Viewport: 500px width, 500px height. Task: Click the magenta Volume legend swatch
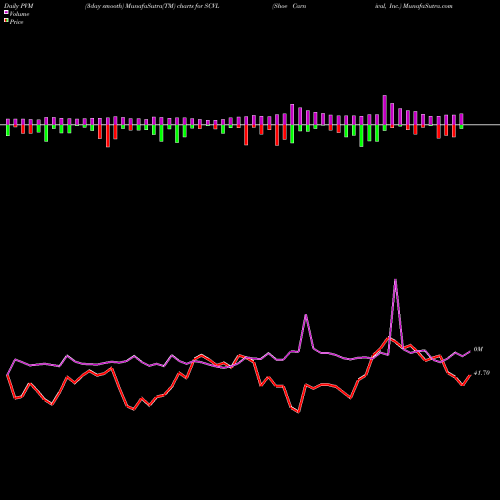tap(6, 13)
